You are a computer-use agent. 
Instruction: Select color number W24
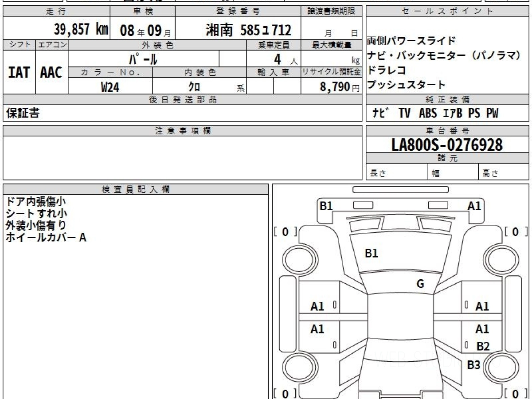110,87
